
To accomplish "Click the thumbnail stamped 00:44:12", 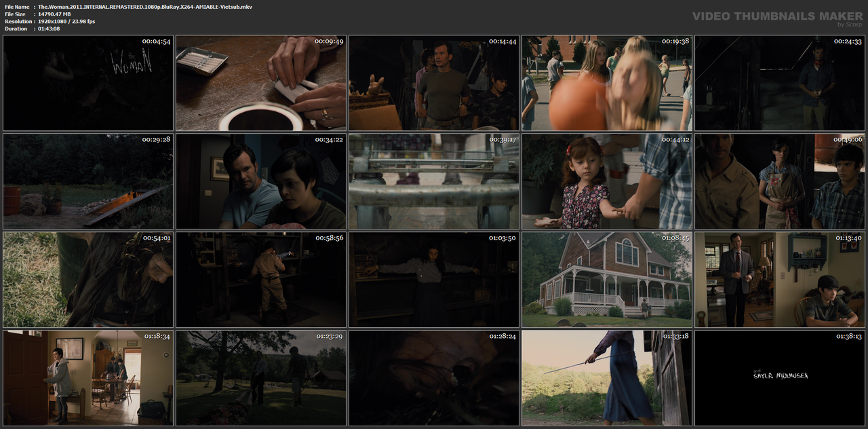I will 607,181.
